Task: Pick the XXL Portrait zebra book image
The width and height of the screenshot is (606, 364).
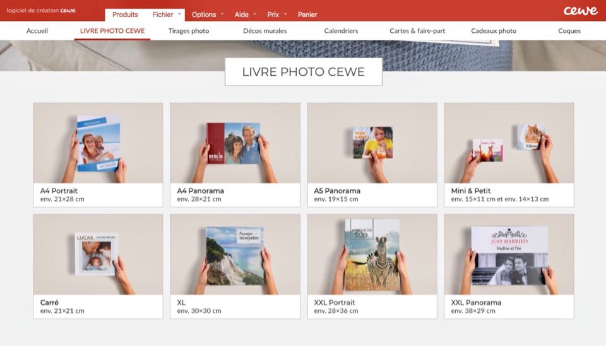Action: click(x=372, y=255)
